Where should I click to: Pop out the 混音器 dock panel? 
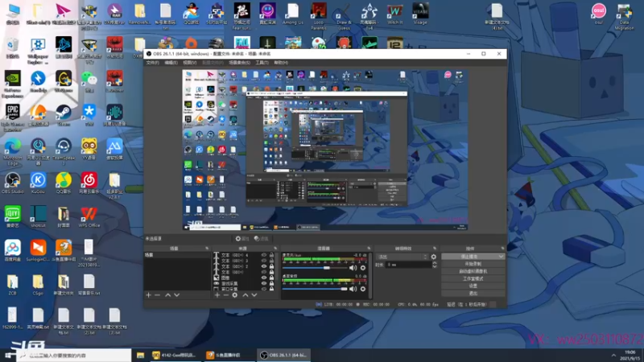pyautogui.click(x=369, y=249)
